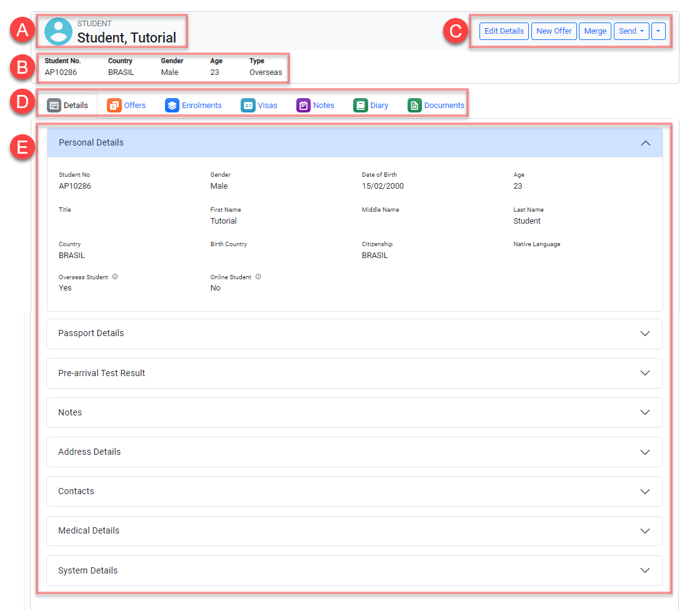The height and width of the screenshot is (616, 692).
Task: Click the student profile avatar icon
Action: click(58, 31)
